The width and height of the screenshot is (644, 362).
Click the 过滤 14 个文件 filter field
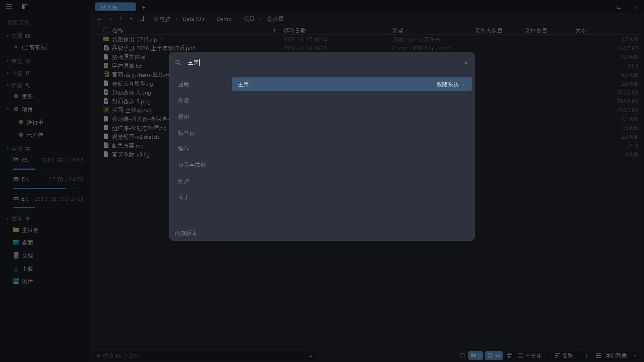pos(199,356)
